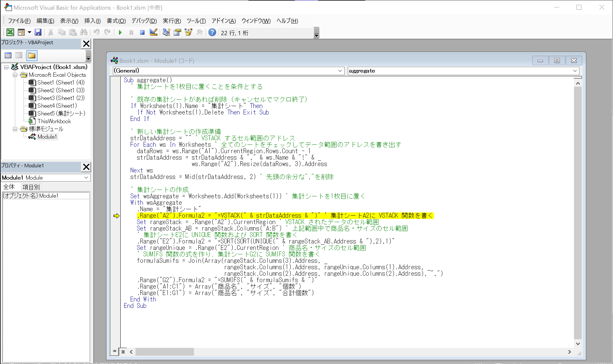Viewport: 613px width, 364px height.
Task: Open the ウィンドウ(W) menu
Action: pos(256,21)
